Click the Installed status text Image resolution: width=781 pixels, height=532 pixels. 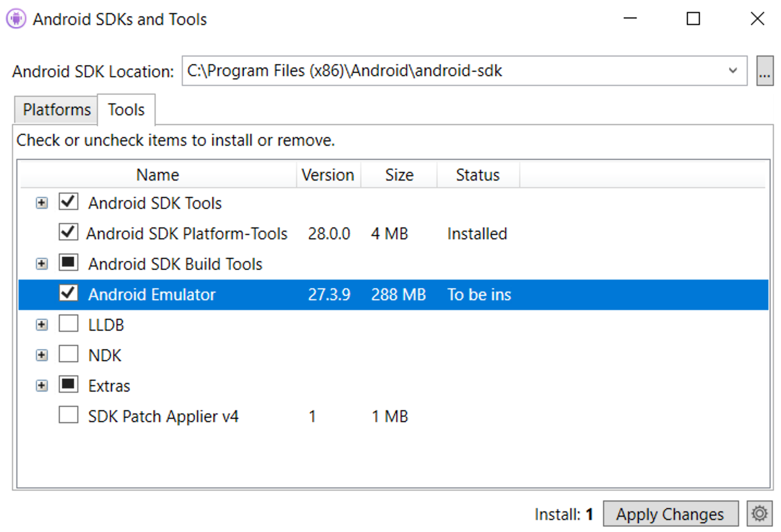click(x=477, y=233)
